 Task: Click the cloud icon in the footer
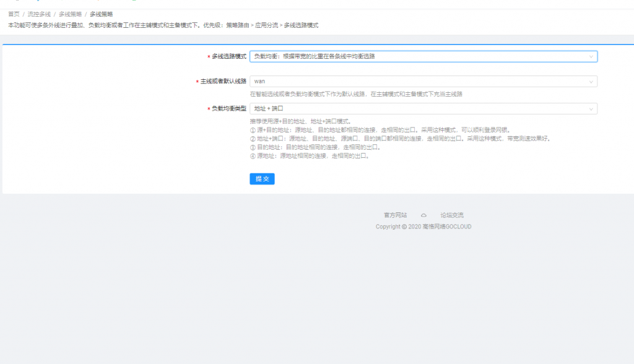pyautogui.click(x=423, y=215)
